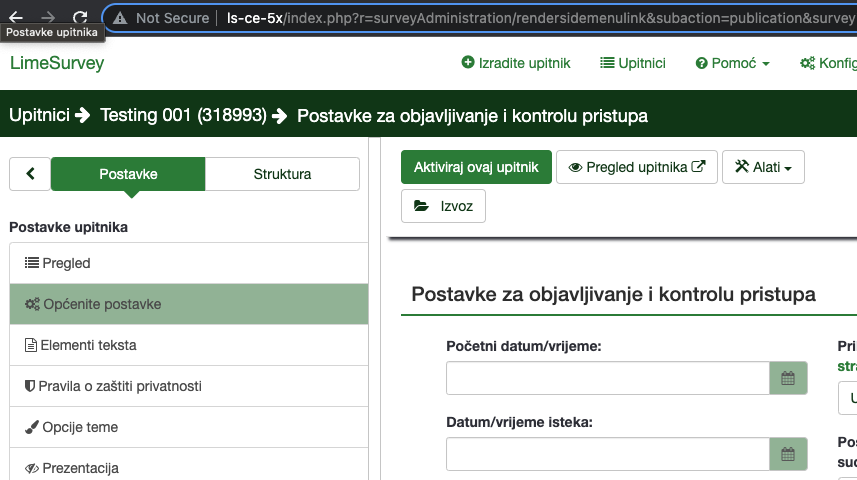
Task: Open Izradite upitnik from top menu
Action: 516,63
